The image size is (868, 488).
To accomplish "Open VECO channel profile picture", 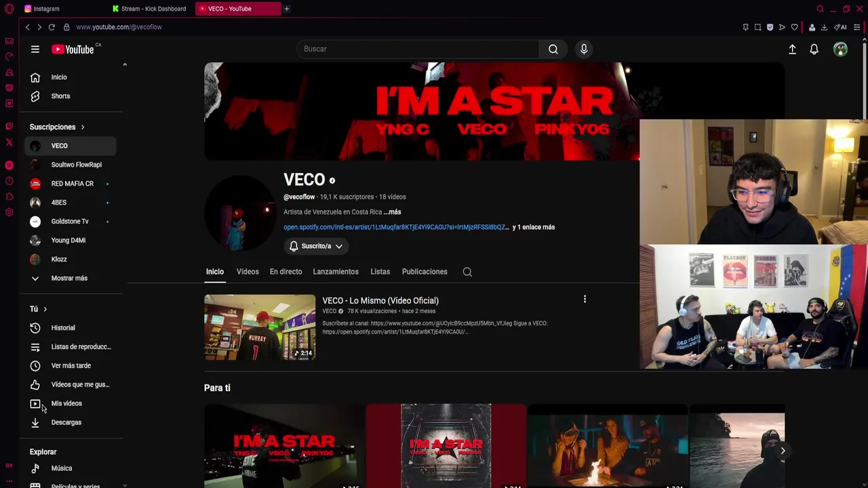I will tap(241, 213).
